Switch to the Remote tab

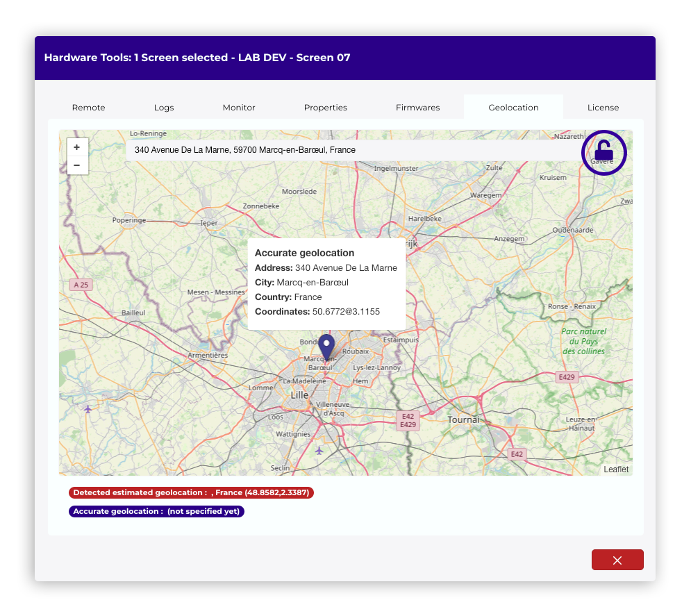(89, 108)
